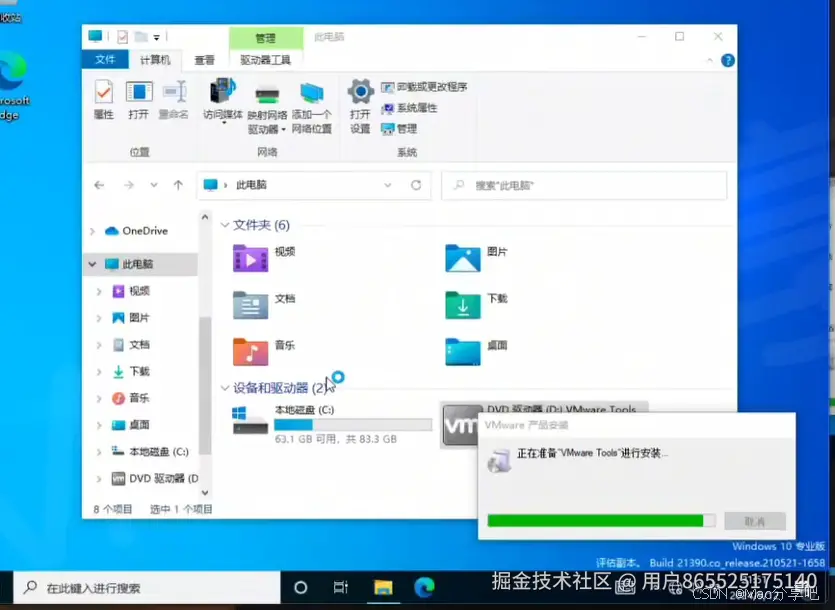This screenshot has width=835, height=610.
Task: Click the VMware Tools installation progress bar
Action: [x=600, y=521]
